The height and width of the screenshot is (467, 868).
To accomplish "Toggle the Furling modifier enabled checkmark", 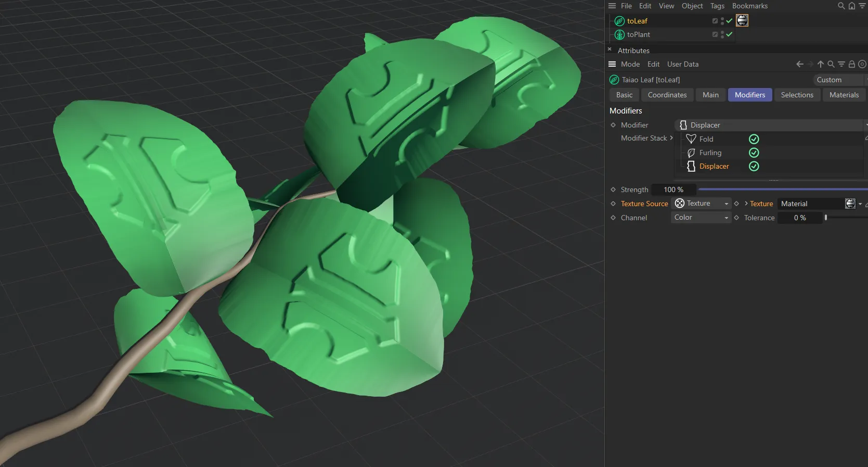I will point(754,153).
